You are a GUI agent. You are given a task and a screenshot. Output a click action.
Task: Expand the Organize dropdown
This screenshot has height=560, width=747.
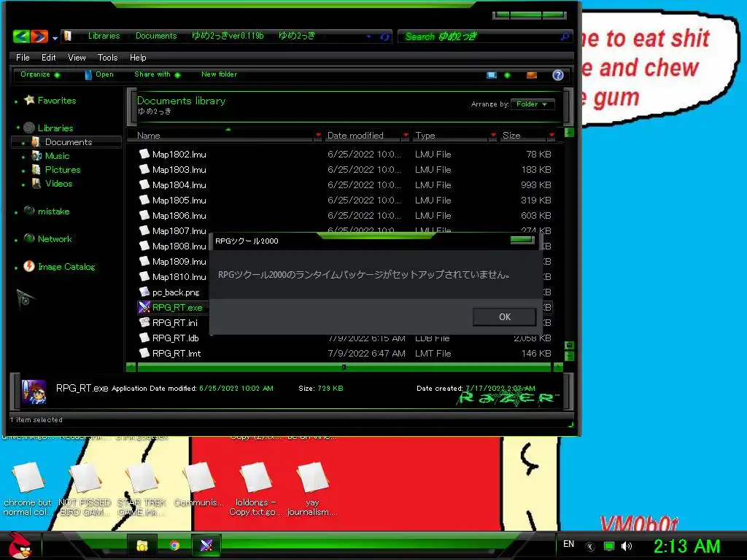pos(40,74)
